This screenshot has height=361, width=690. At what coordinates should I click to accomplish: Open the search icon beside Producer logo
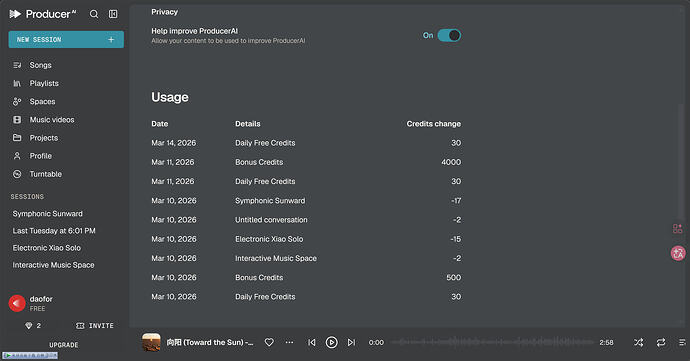pyautogui.click(x=94, y=14)
